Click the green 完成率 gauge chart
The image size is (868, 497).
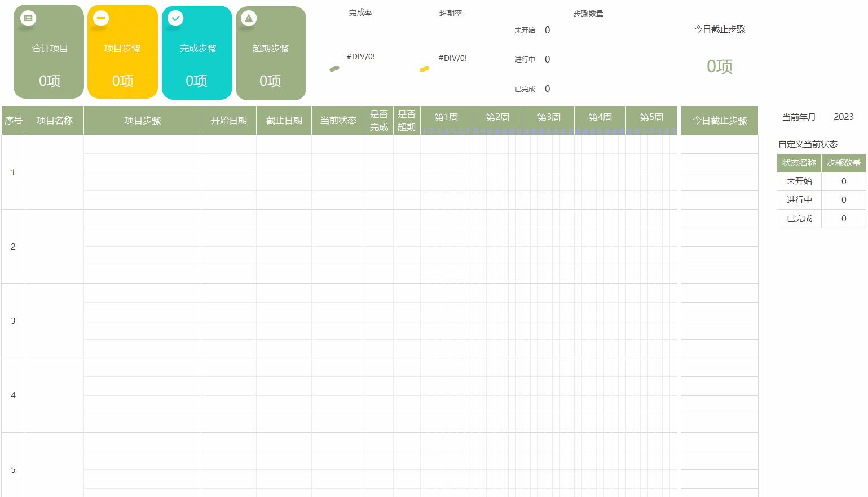[334, 68]
